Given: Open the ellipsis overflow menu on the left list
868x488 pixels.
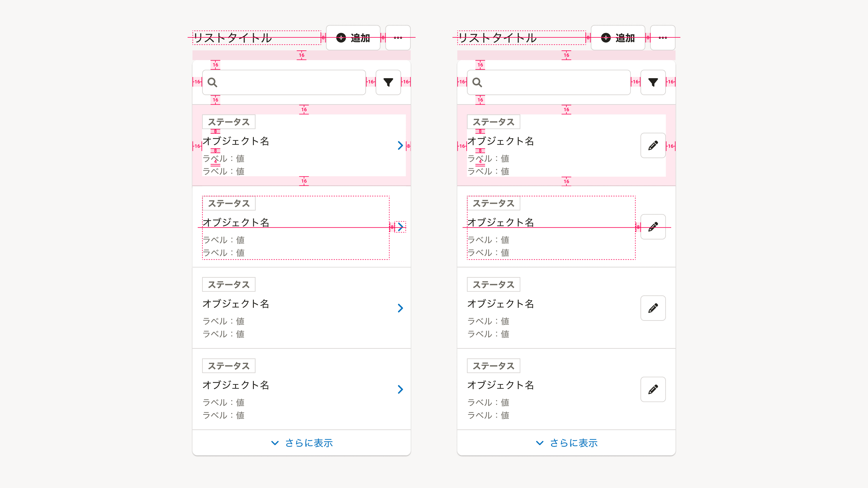Looking at the screenshot, I should [x=398, y=38].
